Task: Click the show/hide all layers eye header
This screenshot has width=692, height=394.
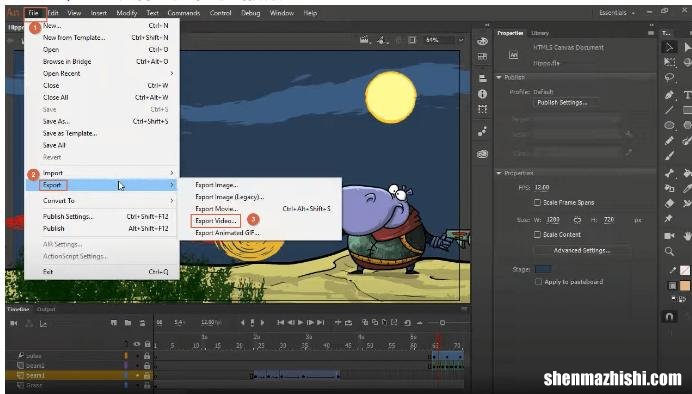Action: tap(137, 344)
